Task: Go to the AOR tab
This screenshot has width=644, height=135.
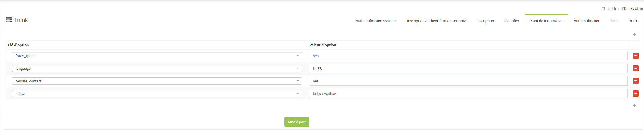Action: 614,21
